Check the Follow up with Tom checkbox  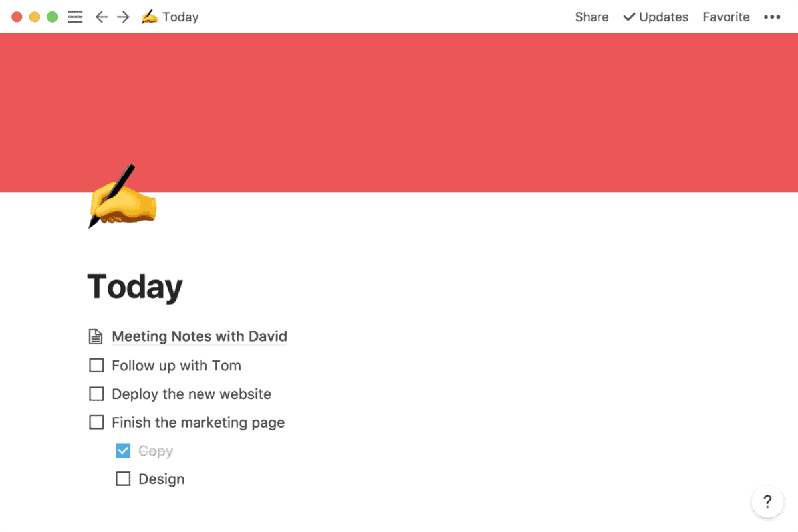(x=97, y=366)
